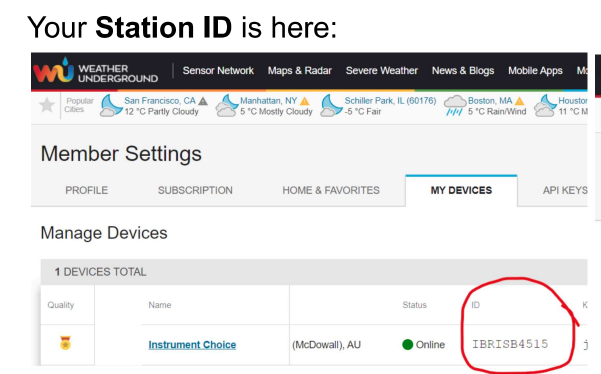Switch to the API KEYS tab
The height and width of the screenshot is (374, 601).
click(x=565, y=190)
